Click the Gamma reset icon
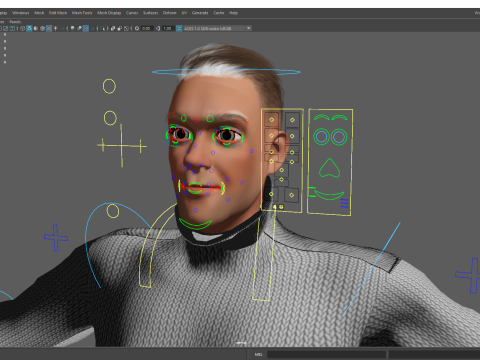This screenshot has width=480, height=360. (158, 28)
